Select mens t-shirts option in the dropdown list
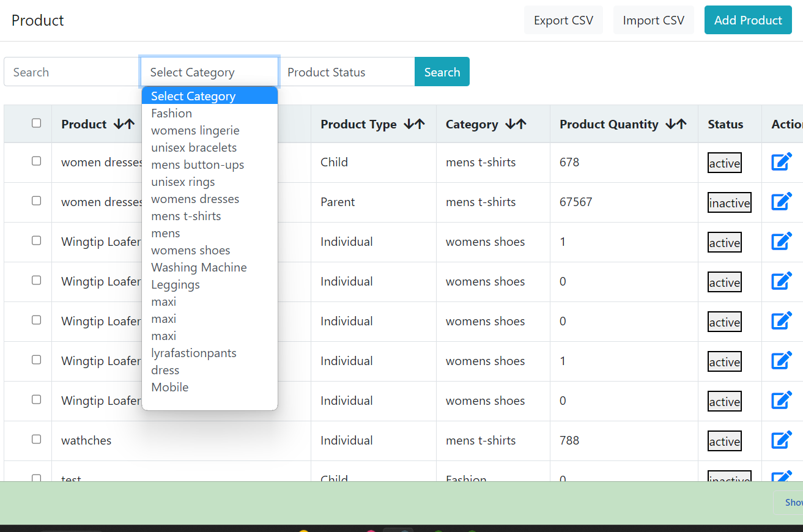 pos(210,216)
